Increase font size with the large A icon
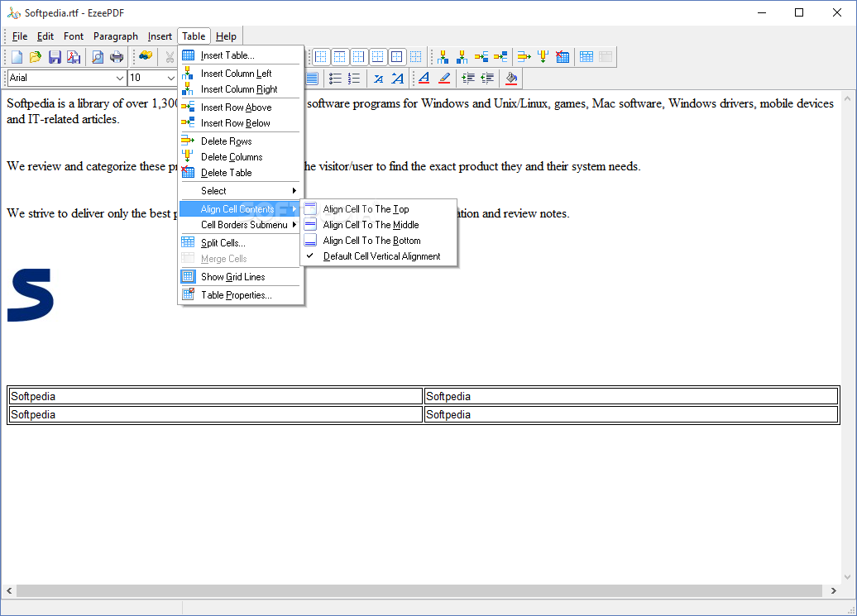The height and width of the screenshot is (616, 857). point(397,79)
